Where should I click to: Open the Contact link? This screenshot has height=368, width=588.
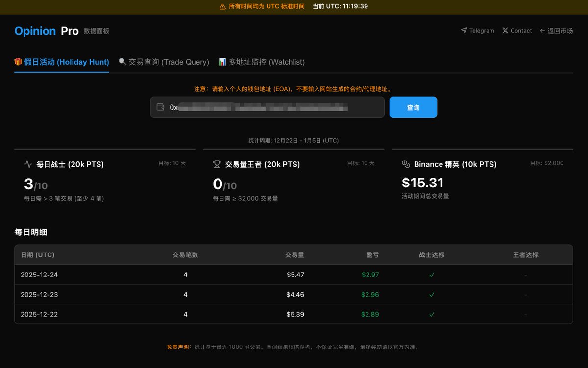pos(517,31)
